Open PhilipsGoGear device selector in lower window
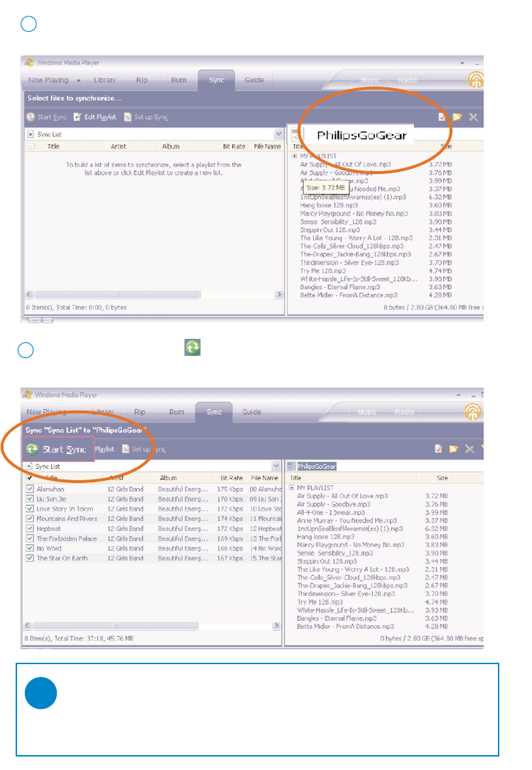This screenshot has width=532, height=770. tap(317, 466)
